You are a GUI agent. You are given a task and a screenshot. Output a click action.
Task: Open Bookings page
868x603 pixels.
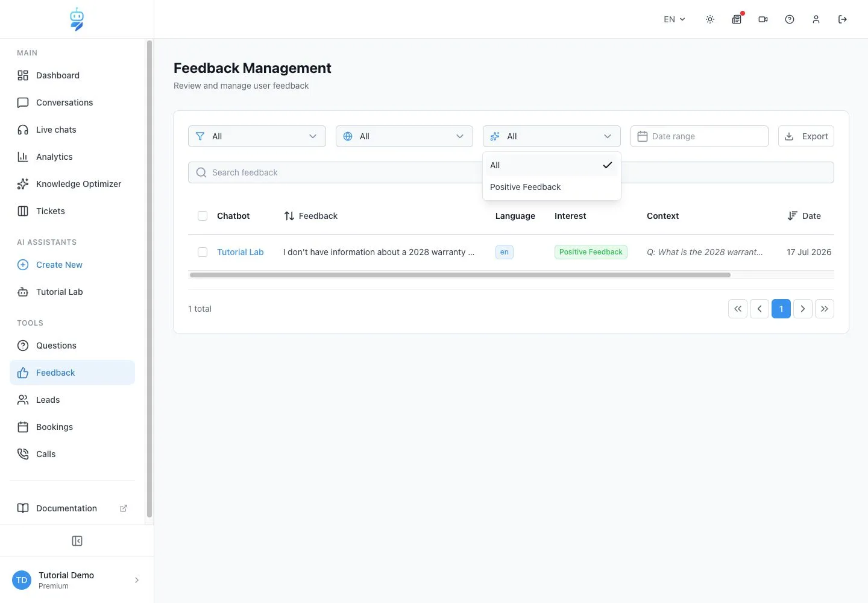[72, 427]
